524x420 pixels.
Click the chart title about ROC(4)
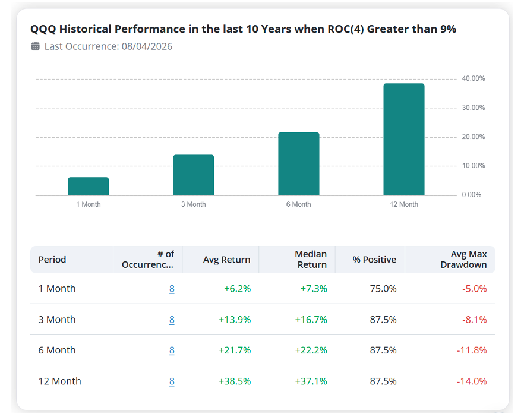coord(244,29)
